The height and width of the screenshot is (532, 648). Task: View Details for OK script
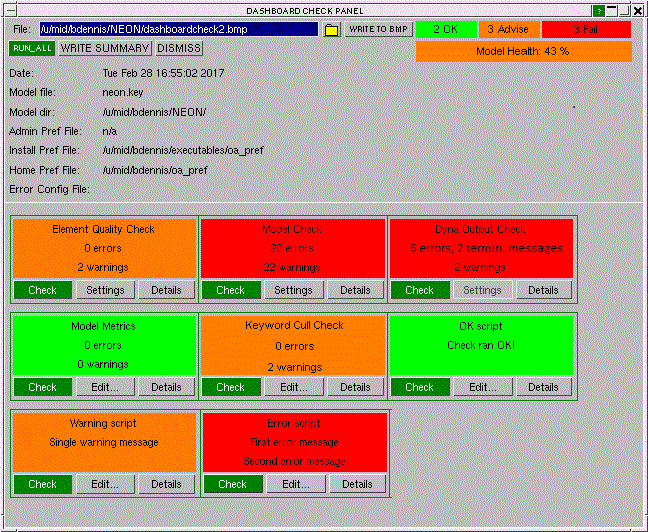[543, 387]
